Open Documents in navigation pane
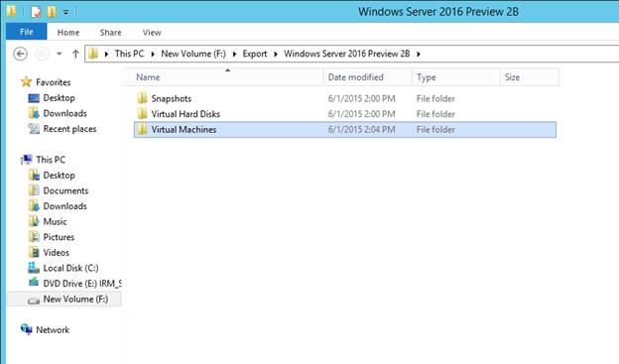The width and height of the screenshot is (619, 364). coord(65,190)
